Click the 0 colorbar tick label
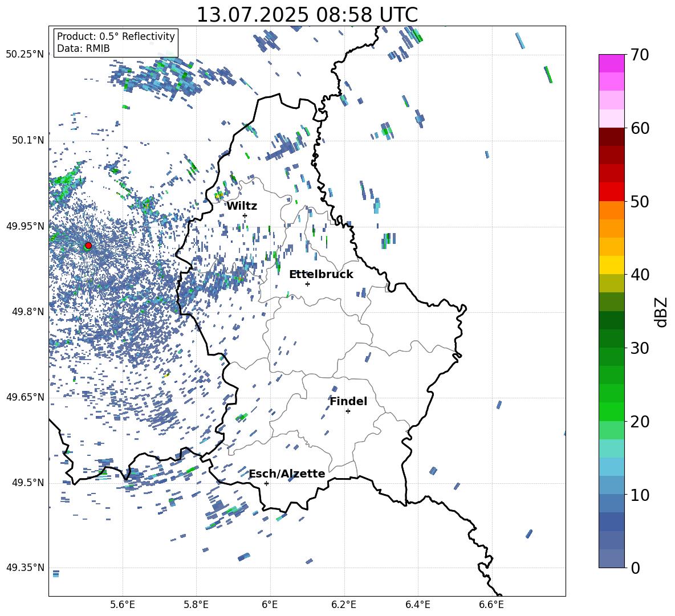 coord(635,568)
